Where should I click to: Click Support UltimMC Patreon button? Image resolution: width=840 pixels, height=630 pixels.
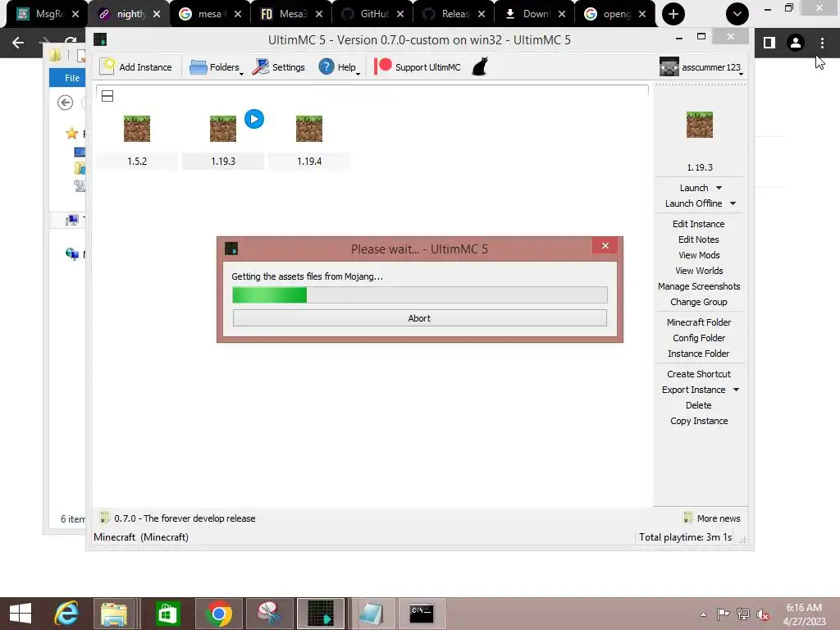[418, 67]
